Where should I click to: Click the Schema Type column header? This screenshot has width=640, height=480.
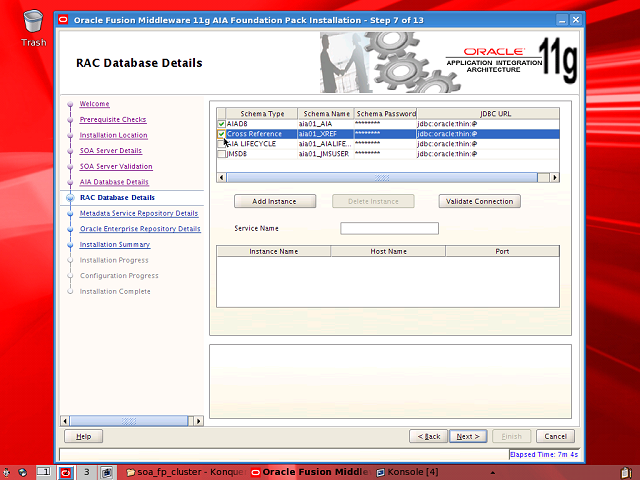click(262, 113)
